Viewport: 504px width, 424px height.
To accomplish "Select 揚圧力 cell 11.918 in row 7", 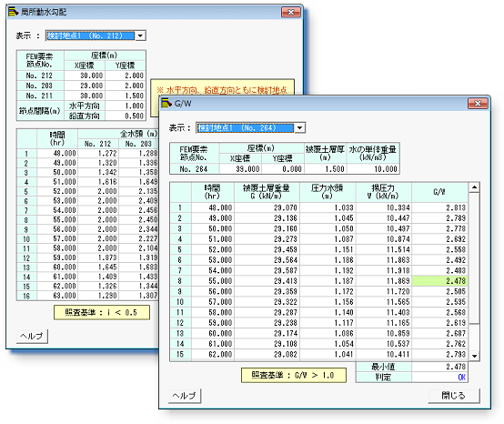I will [384, 270].
